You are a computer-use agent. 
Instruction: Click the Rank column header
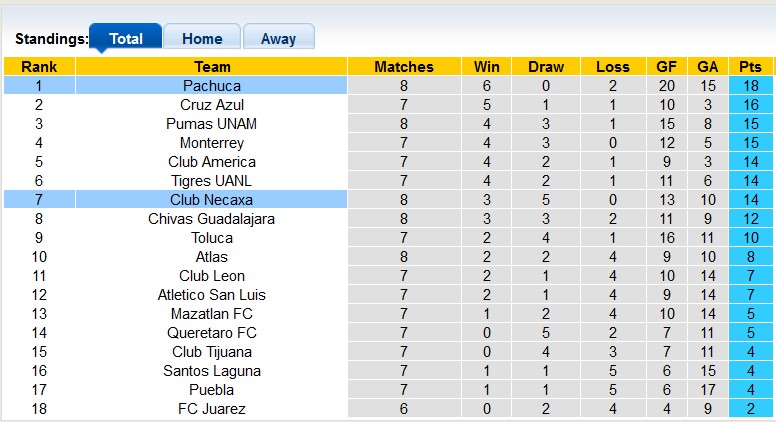39,67
